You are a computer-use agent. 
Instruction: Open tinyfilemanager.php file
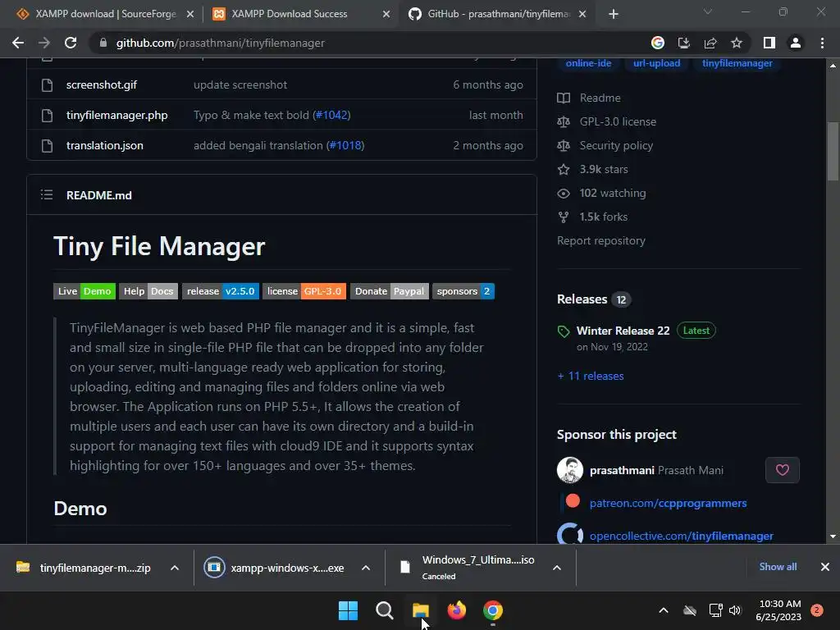coord(116,115)
